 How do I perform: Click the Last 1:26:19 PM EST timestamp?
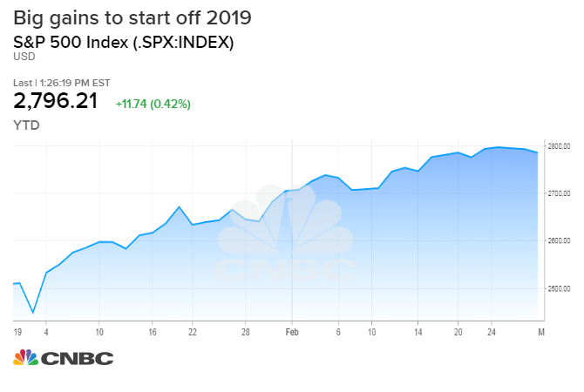61,83
